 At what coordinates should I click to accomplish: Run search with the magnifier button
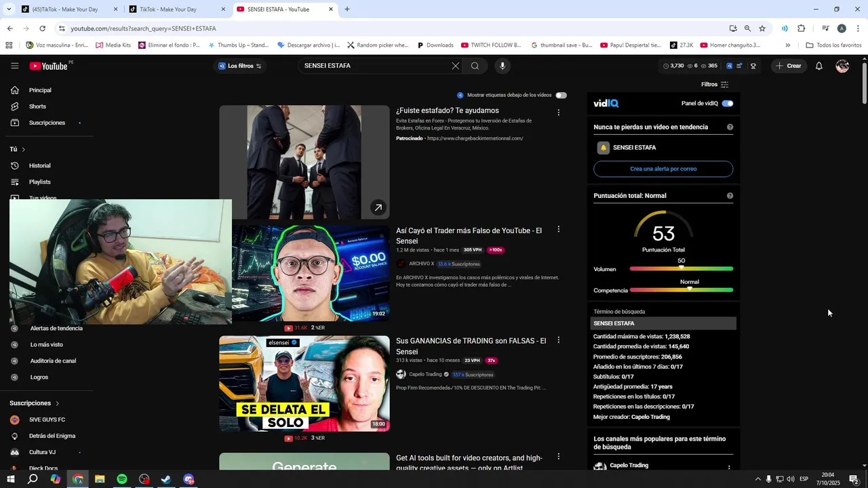click(475, 66)
